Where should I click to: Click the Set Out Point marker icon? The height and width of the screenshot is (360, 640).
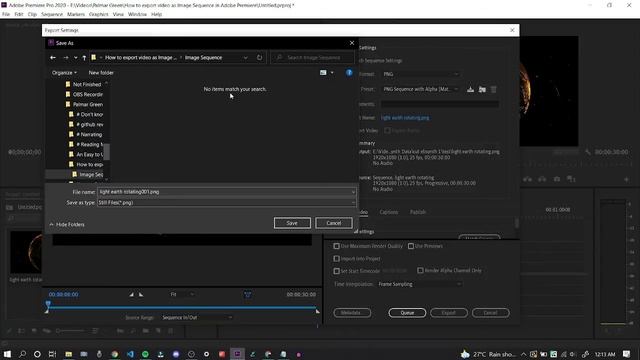pyautogui.click(x=141, y=294)
